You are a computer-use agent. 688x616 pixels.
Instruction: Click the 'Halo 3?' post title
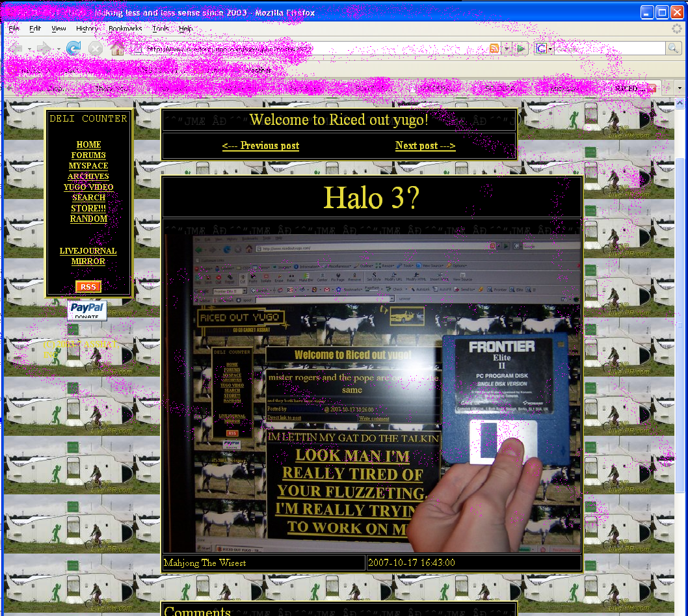(372, 198)
